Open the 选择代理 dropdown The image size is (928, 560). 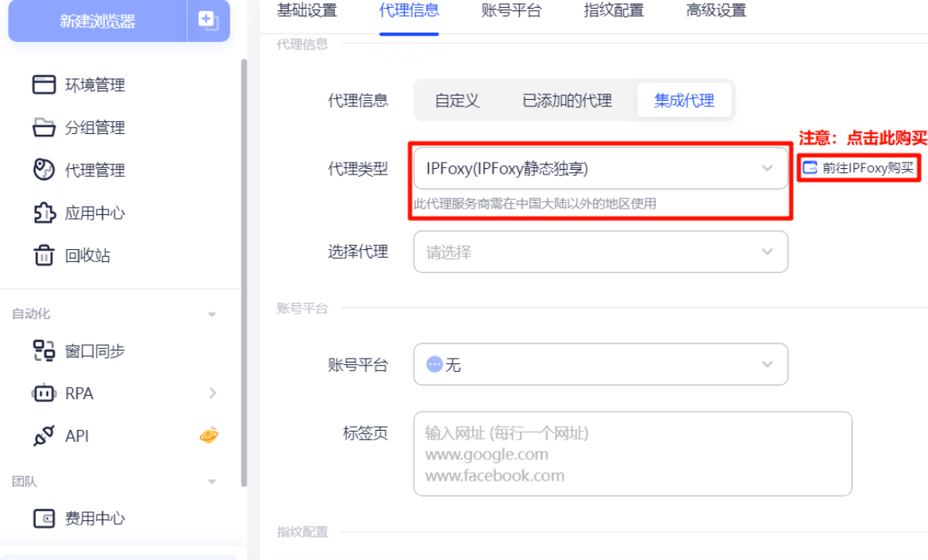pyautogui.click(x=601, y=252)
